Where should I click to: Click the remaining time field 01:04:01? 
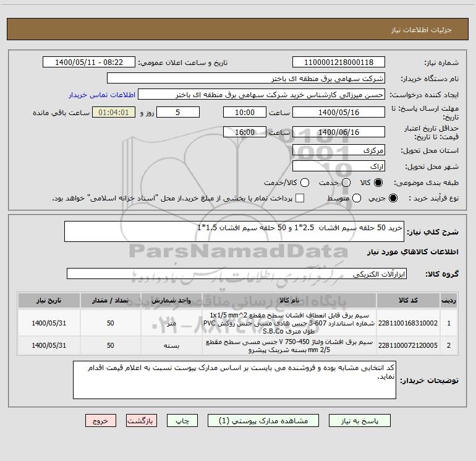pyautogui.click(x=114, y=112)
